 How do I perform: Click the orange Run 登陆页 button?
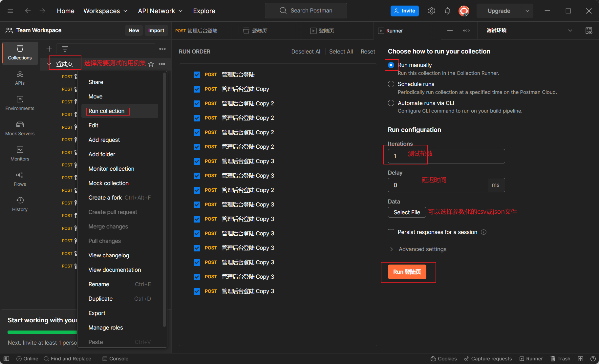[407, 272]
